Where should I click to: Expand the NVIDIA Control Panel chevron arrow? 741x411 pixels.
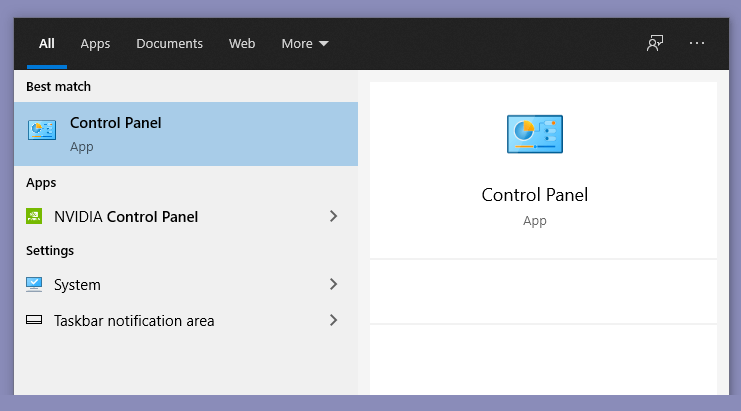click(x=334, y=216)
